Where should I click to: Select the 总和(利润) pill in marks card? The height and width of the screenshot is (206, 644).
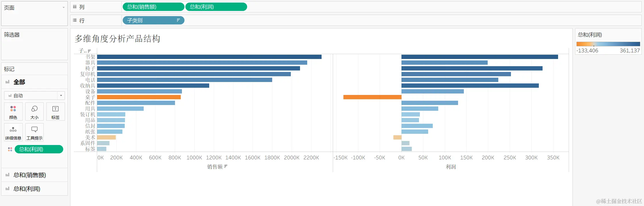(39, 149)
